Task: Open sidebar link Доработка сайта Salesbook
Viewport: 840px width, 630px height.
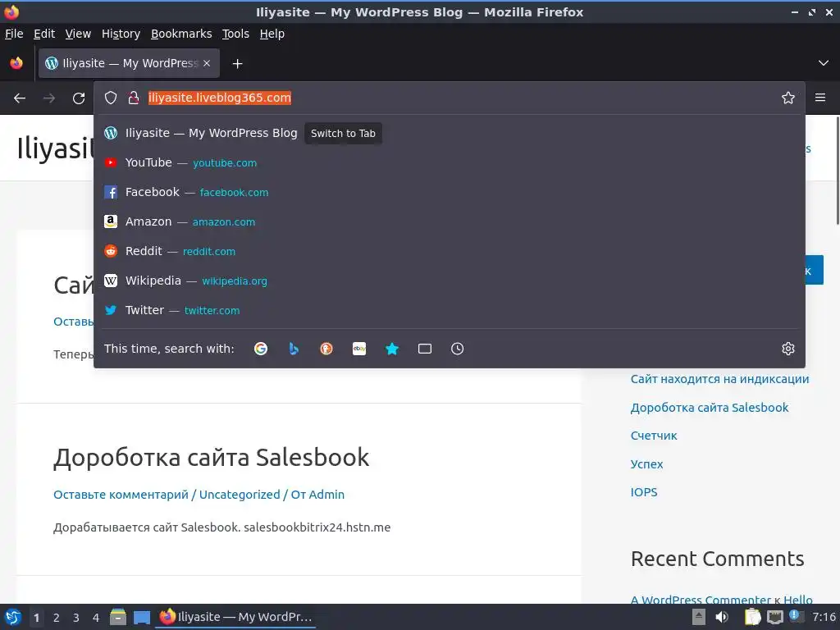Action: (710, 408)
